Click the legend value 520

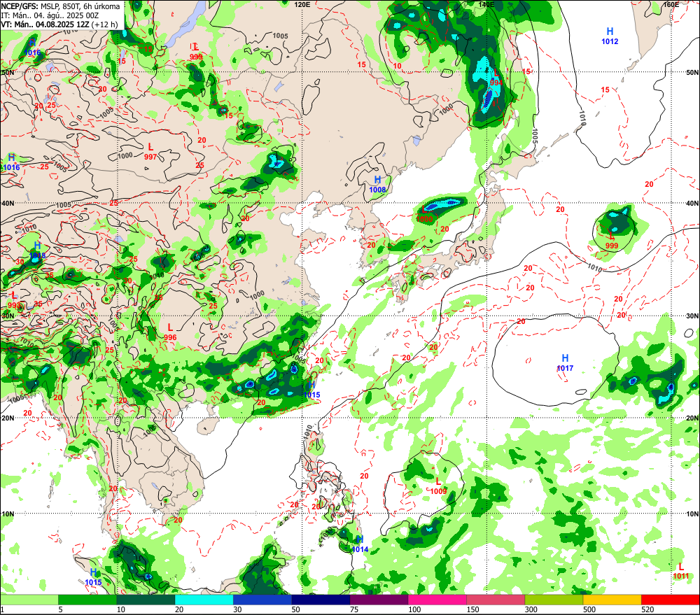[647, 609]
